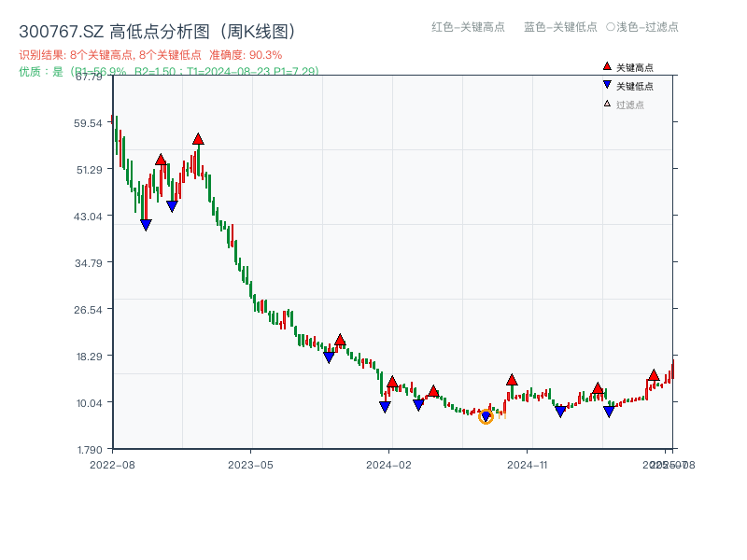The image size is (747, 560).
Task: Click the hollow triangle icon beside 过滤点 legend
Action: [607, 104]
